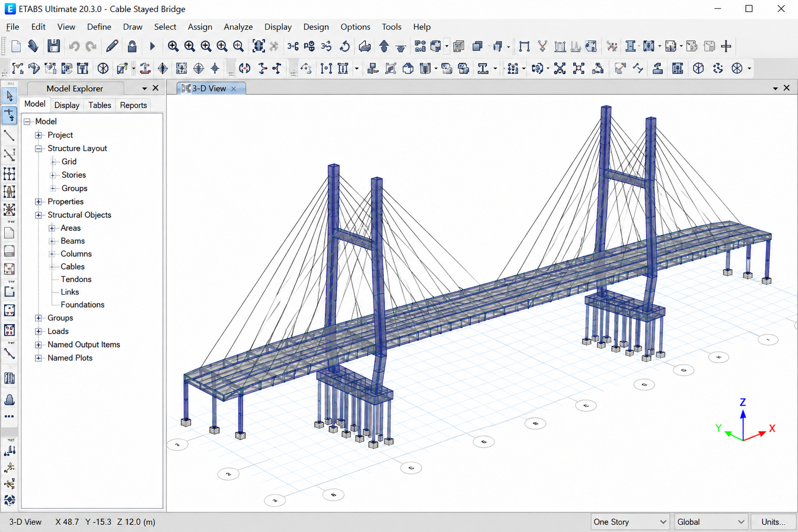Click the New Model blank page icon
This screenshot has height=532, width=798.
[x=16, y=47]
